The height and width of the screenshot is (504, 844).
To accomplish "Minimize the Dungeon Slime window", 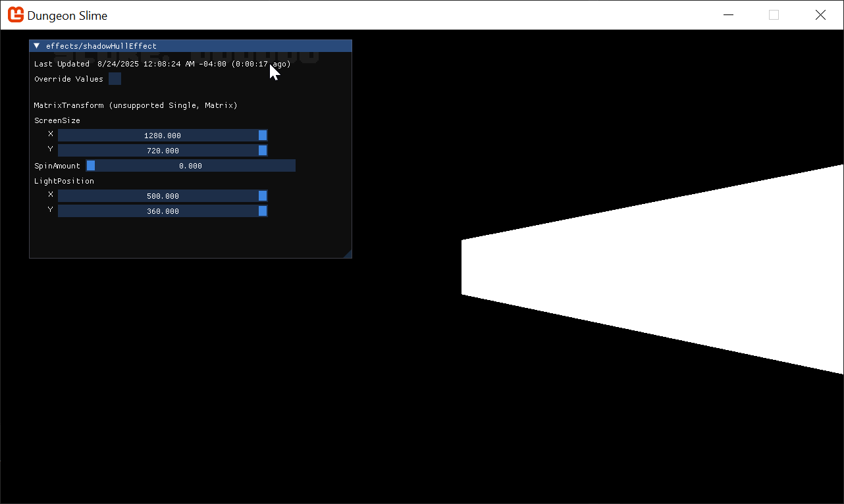I will 728,15.
